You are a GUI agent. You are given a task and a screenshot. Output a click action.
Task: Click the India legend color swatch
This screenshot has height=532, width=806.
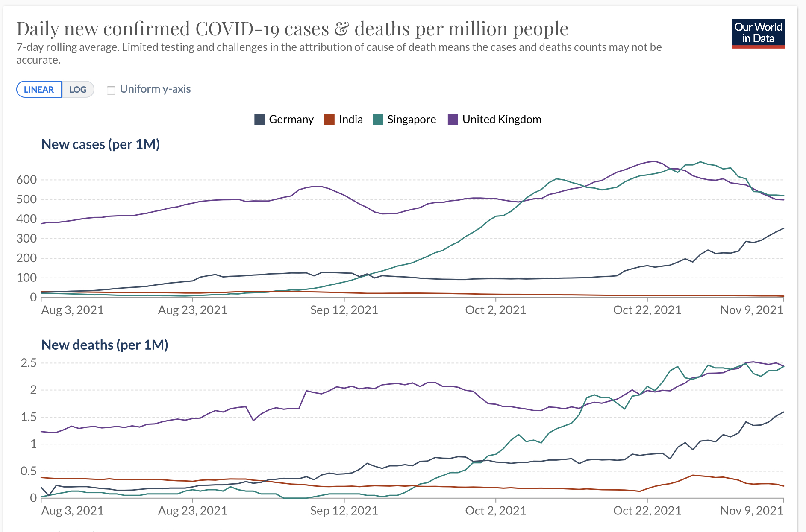[x=329, y=120]
